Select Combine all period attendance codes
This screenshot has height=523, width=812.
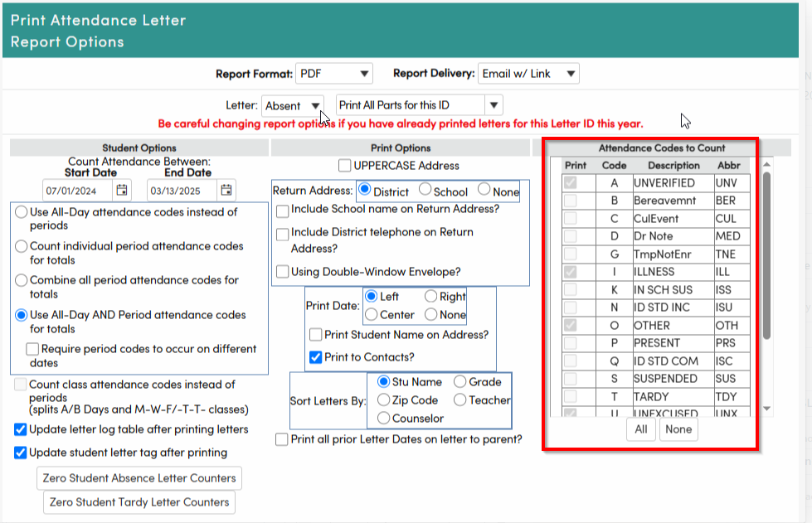click(x=22, y=280)
